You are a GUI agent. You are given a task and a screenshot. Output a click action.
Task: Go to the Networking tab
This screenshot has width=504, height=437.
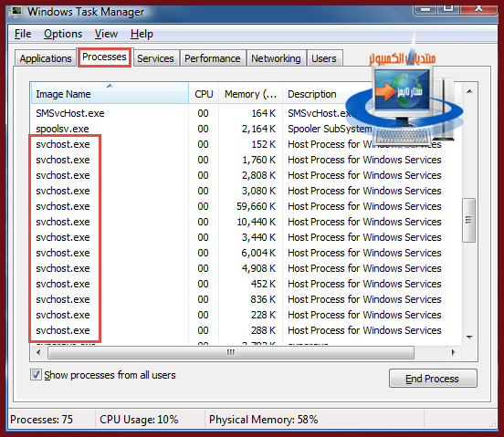pyautogui.click(x=276, y=58)
